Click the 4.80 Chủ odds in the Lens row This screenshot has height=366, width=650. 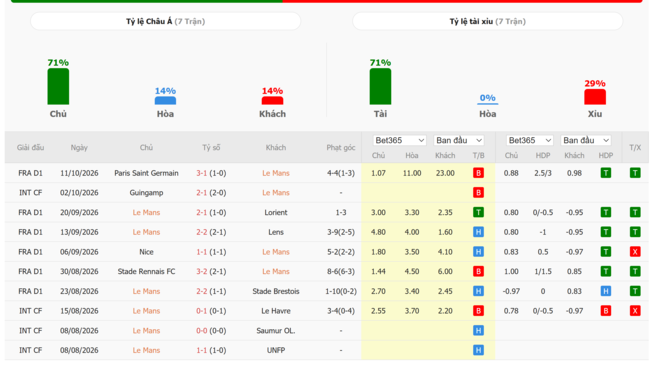coord(378,232)
